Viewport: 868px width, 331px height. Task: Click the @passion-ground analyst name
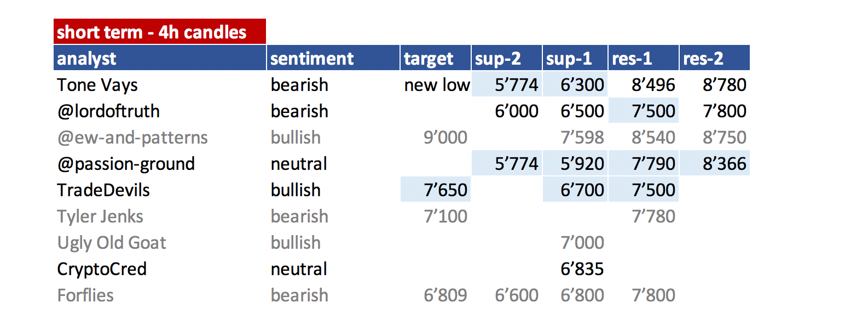(x=126, y=164)
